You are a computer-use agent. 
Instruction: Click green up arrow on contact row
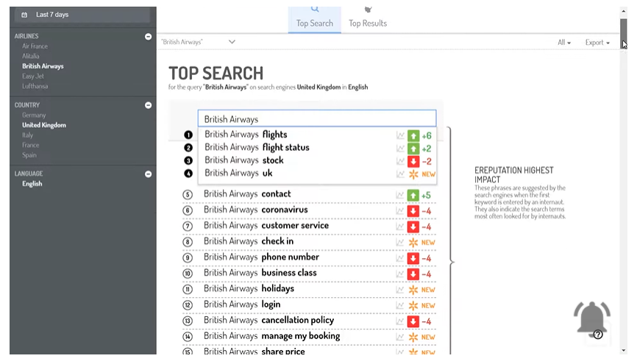point(413,196)
